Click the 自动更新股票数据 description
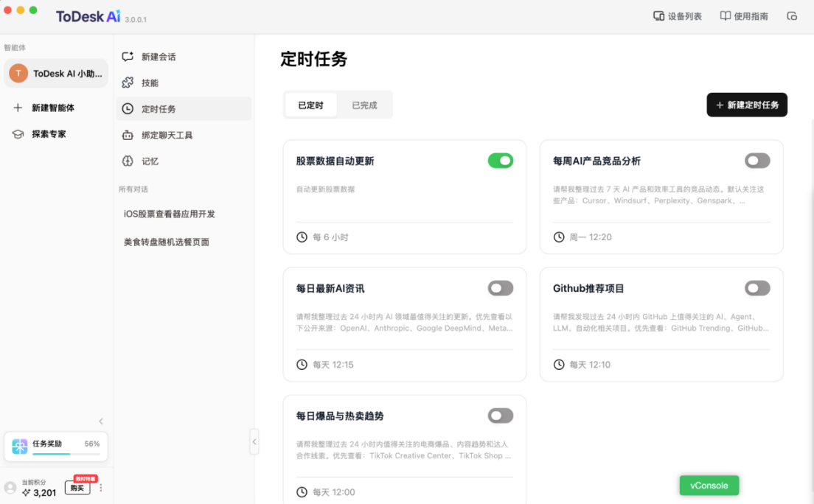Image resolution: width=814 pixels, height=504 pixels. (x=325, y=189)
